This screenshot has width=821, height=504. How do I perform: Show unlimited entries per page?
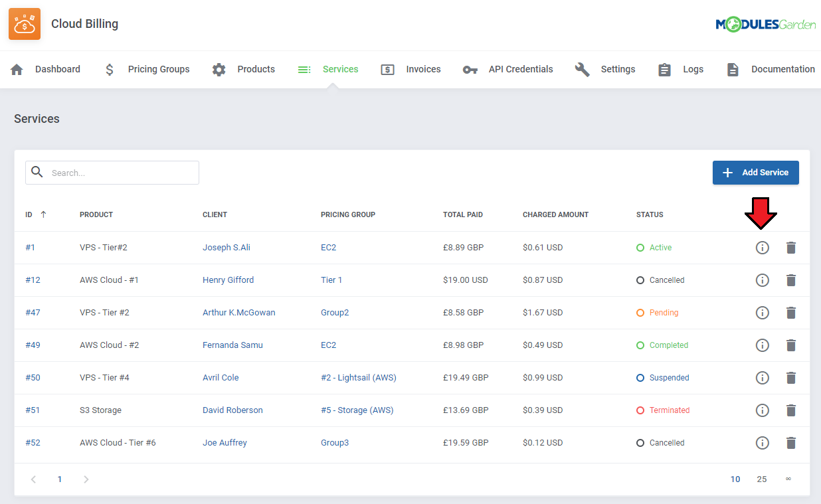788,479
